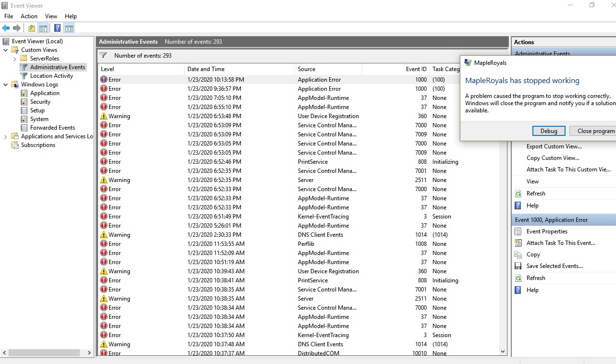
Task: Collapse the Custom Views node
Action: (x=5, y=50)
